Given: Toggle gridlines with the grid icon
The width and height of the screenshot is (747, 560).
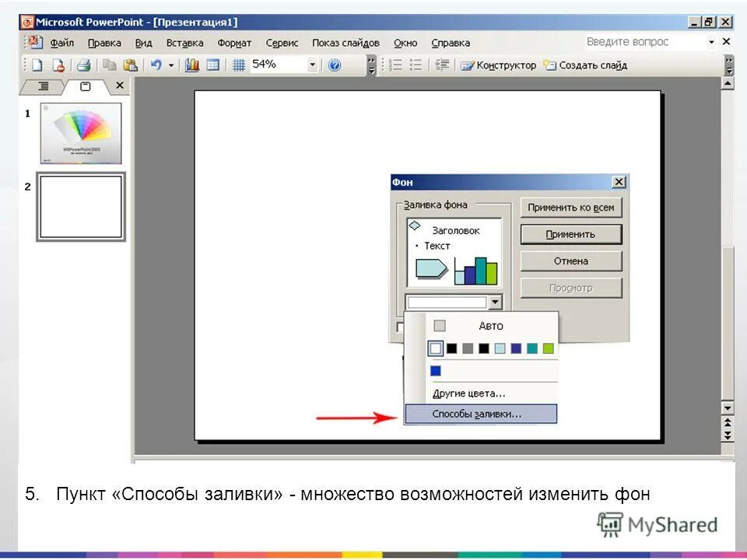Looking at the screenshot, I should (x=239, y=65).
